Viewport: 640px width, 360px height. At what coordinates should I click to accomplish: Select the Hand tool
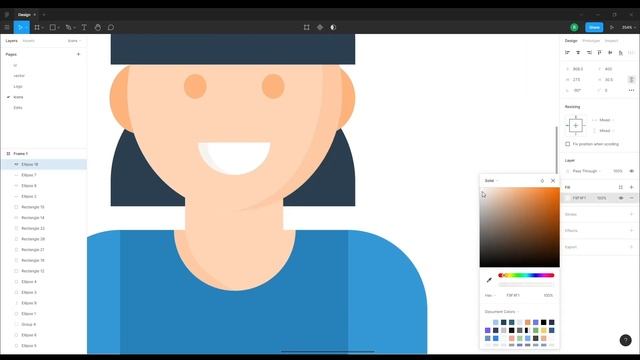tap(98, 27)
